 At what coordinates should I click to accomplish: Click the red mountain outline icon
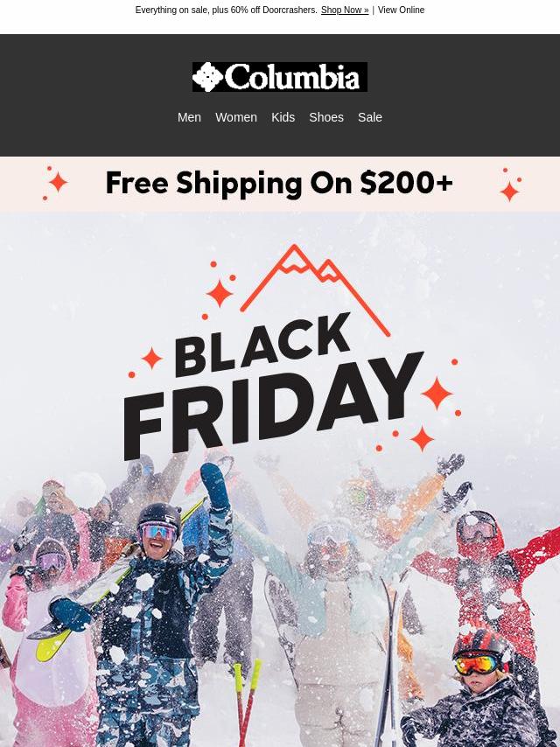[315, 290]
